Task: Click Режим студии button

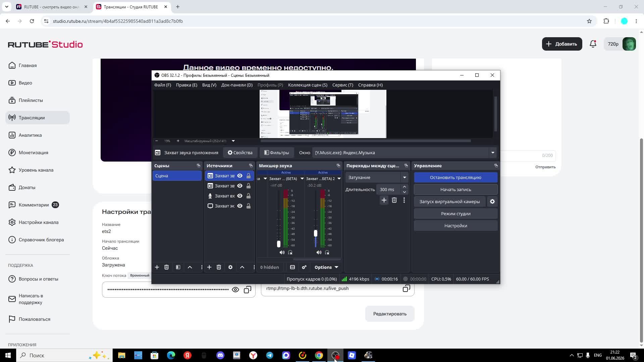Action: tap(455, 214)
